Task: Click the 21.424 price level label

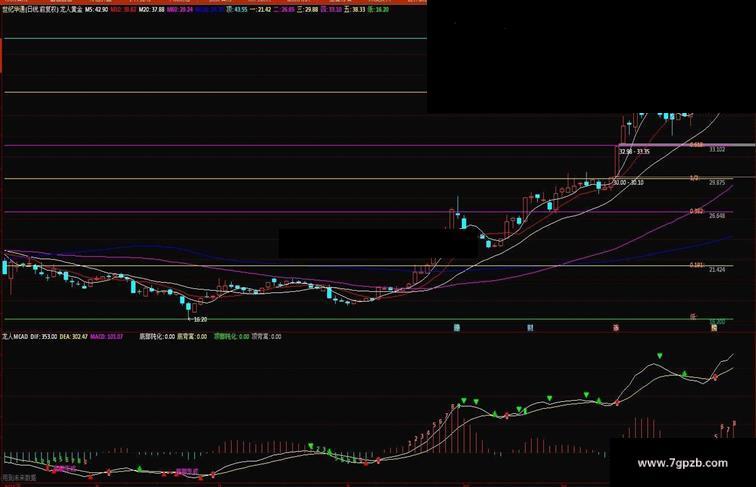Action: point(717,269)
